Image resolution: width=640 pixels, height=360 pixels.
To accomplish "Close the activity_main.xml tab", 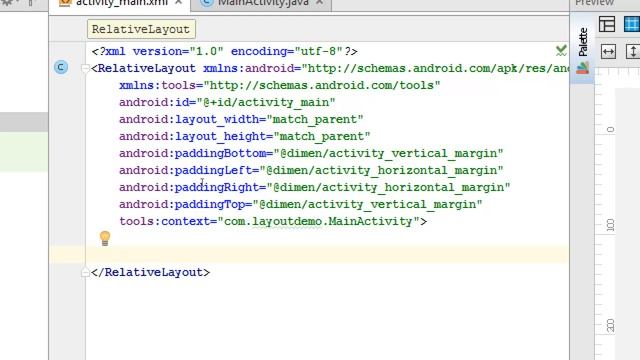I will (x=178, y=2).
